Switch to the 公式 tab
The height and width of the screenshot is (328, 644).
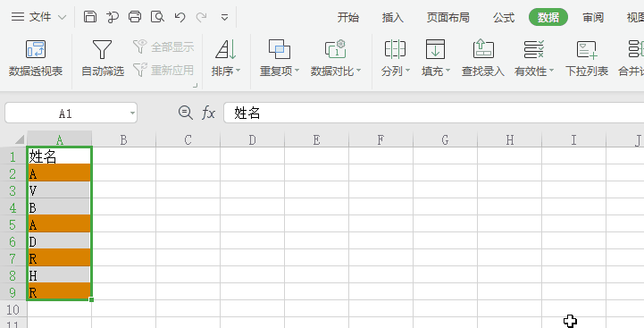(504, 17)
